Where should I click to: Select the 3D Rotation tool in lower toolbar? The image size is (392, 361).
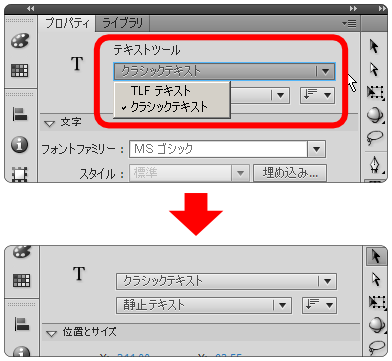coord(376,324)
